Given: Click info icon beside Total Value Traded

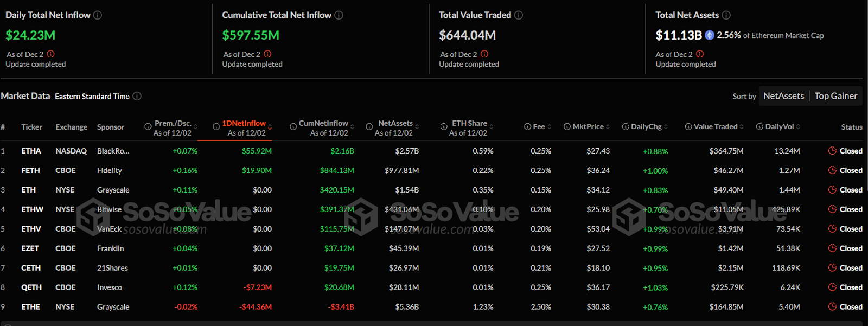Looking at the screenshot, I should [519, 15].
